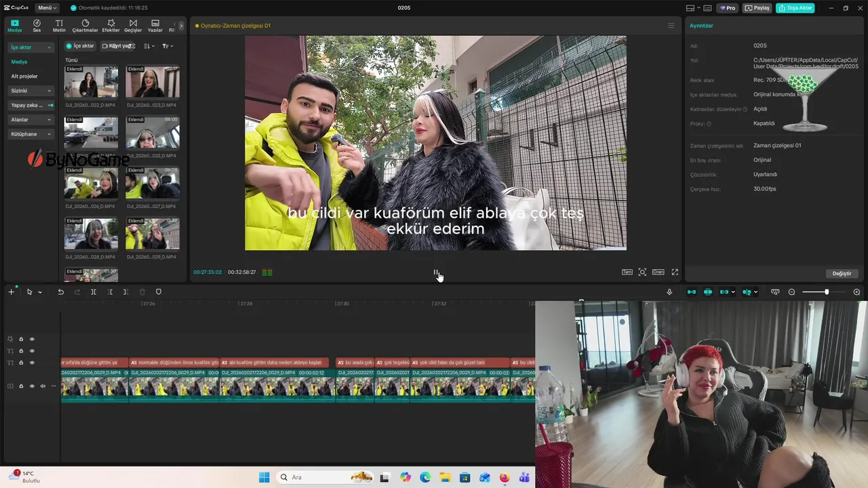868x488 pixels.
Task: Expand the Yapay zeka section
Action: click(x=31, y=105)
